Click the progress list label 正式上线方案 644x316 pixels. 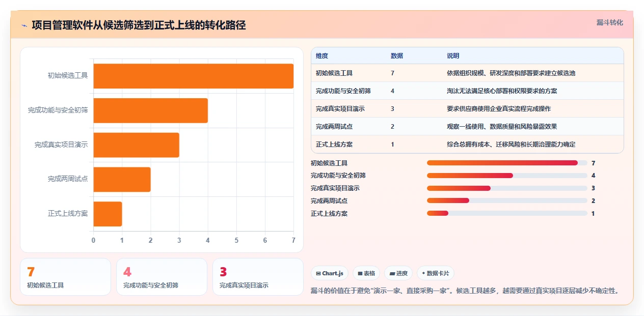pyautogui.click(x=329, y=214)
